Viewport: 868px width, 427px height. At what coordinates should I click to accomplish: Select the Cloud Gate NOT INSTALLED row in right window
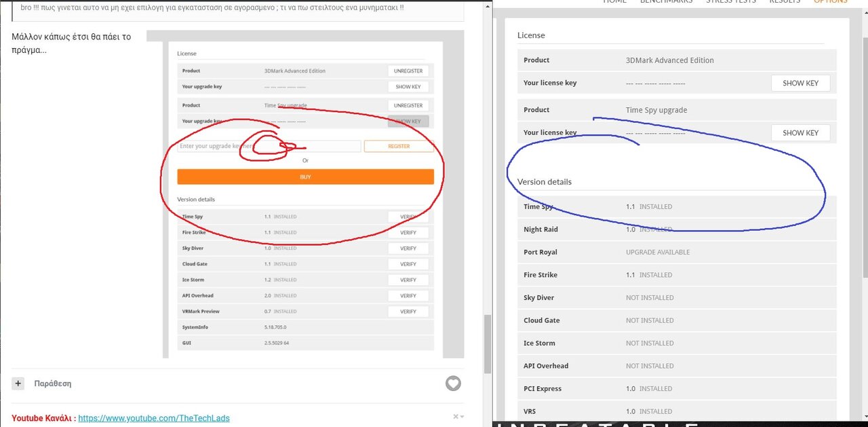677,320
